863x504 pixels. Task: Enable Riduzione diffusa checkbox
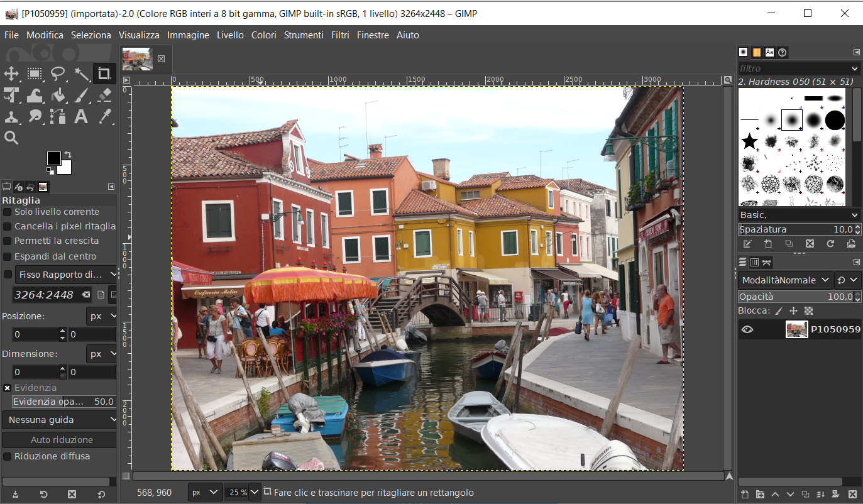8,456
